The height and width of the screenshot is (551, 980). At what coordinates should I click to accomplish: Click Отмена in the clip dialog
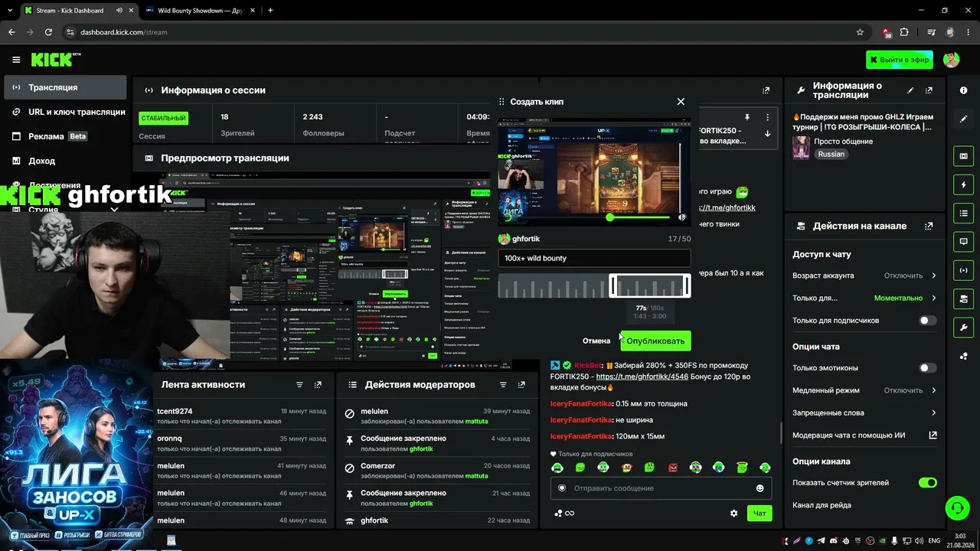[x=596, y=341]
